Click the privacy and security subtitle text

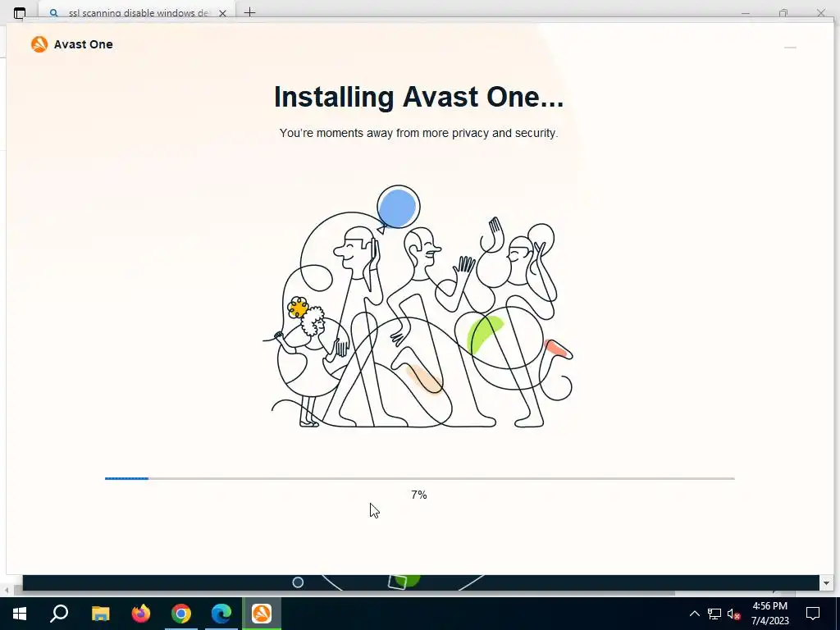pos(418,133)
